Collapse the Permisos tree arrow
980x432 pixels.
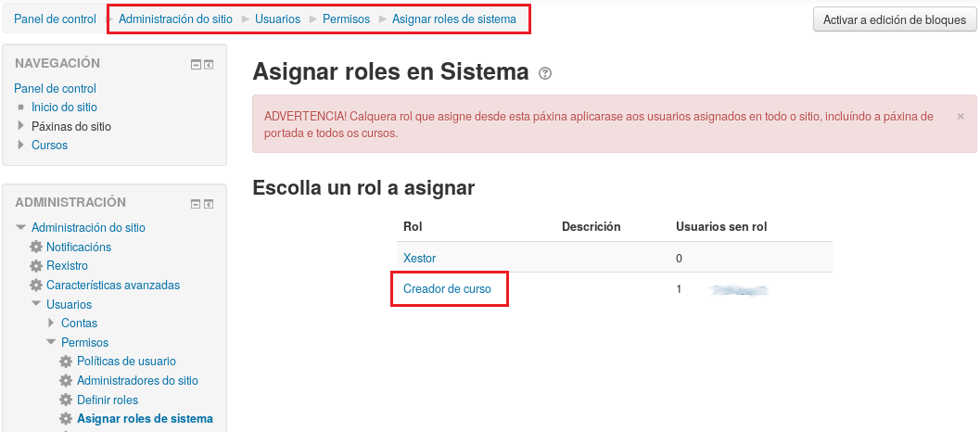[x=51, y=343]
